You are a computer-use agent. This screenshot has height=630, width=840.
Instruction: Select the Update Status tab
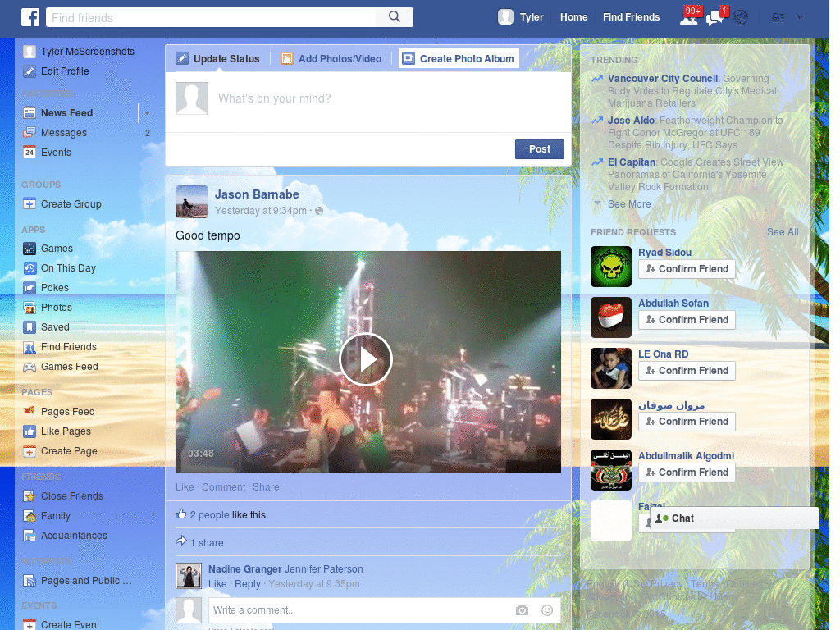pyautogui.click(x=217, y=59)
